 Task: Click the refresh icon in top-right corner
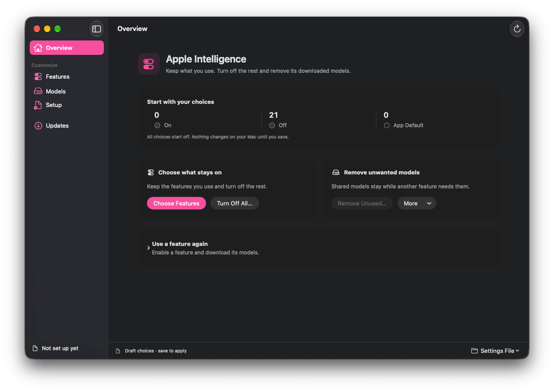tap(517, 29)
